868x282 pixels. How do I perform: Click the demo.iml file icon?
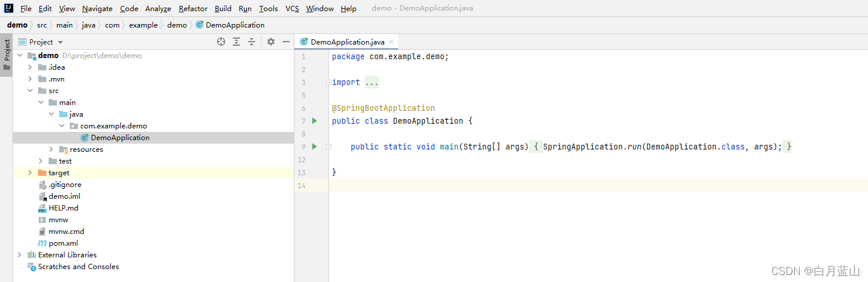tap(42, 196)
